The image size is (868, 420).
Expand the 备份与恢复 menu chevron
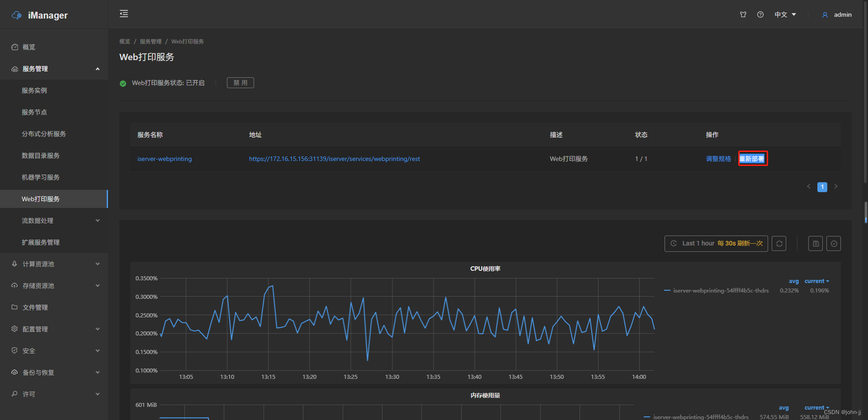(98, 373)
